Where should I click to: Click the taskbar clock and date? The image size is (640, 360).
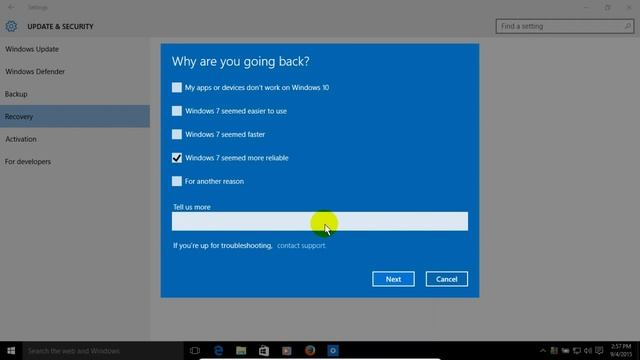621,351
